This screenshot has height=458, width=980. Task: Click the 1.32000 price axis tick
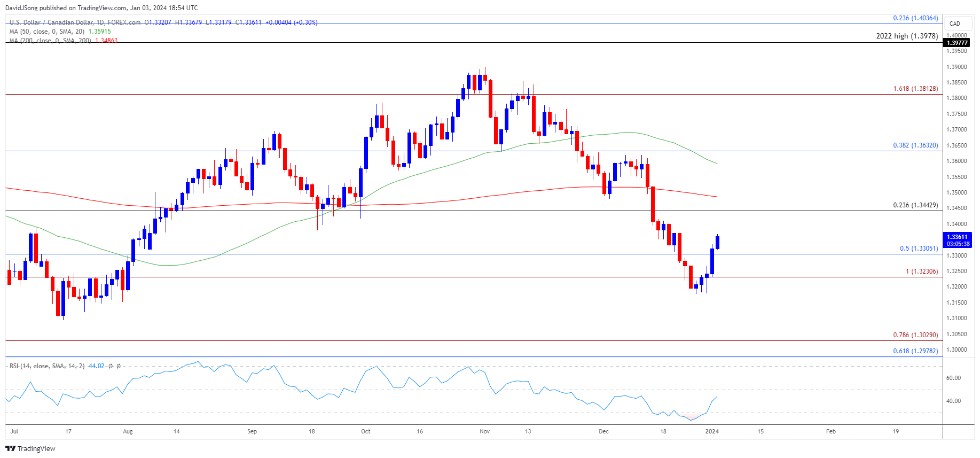point(957,287)
